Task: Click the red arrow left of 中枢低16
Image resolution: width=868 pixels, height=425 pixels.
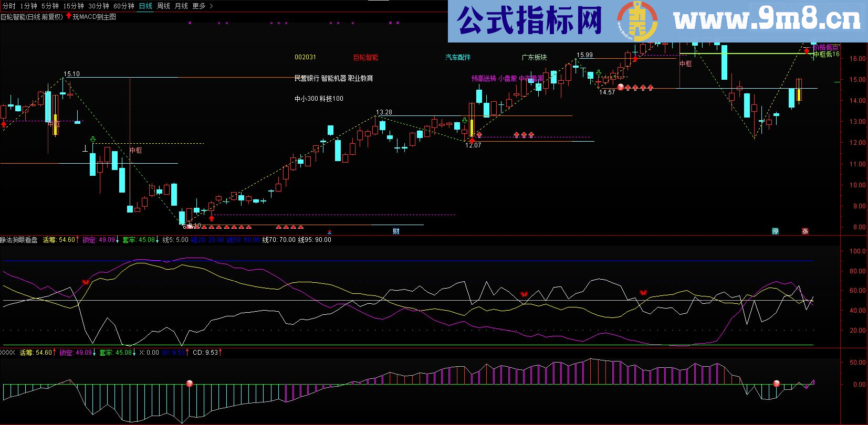Action: click(x=807, y=51)
